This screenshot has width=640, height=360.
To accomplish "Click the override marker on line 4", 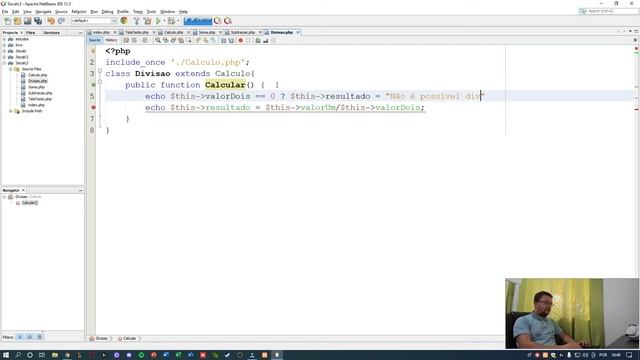I will [x=93, y=85].
